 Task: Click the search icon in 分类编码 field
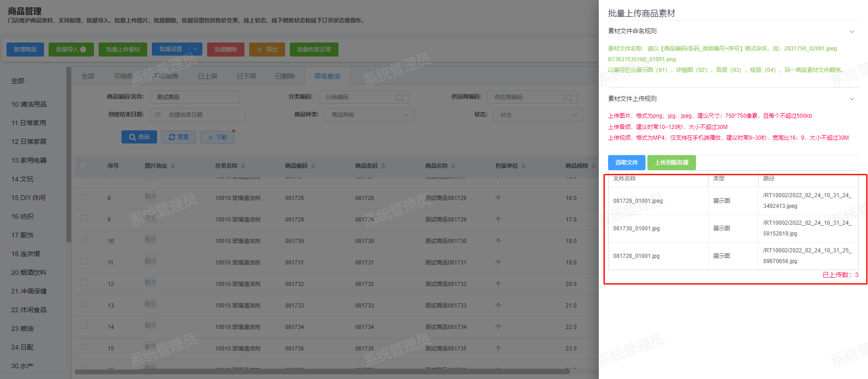(399, 97)
